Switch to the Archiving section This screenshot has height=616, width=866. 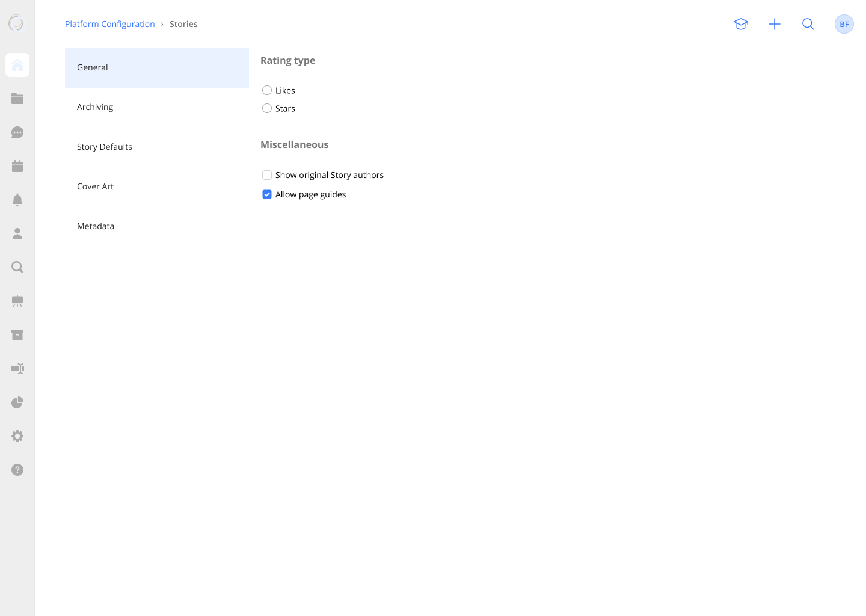[95, 106]
